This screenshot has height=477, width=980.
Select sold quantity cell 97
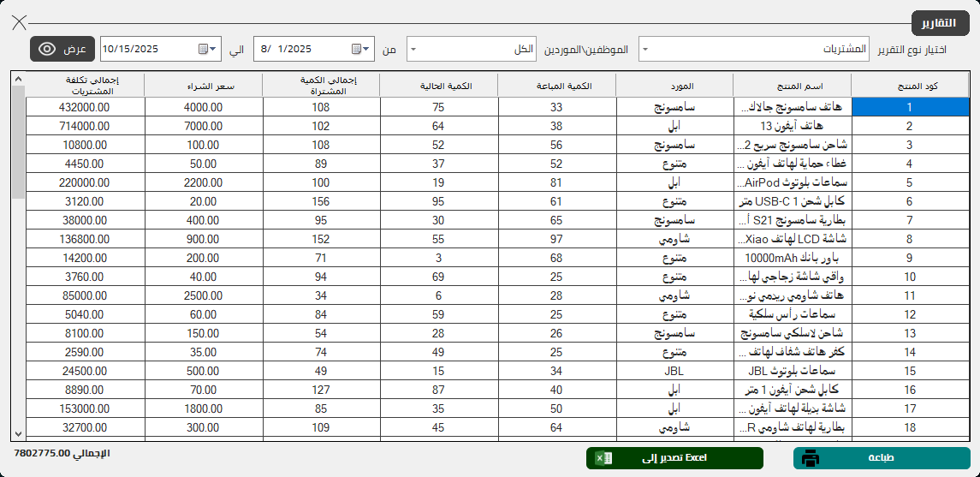pos(556,239)
